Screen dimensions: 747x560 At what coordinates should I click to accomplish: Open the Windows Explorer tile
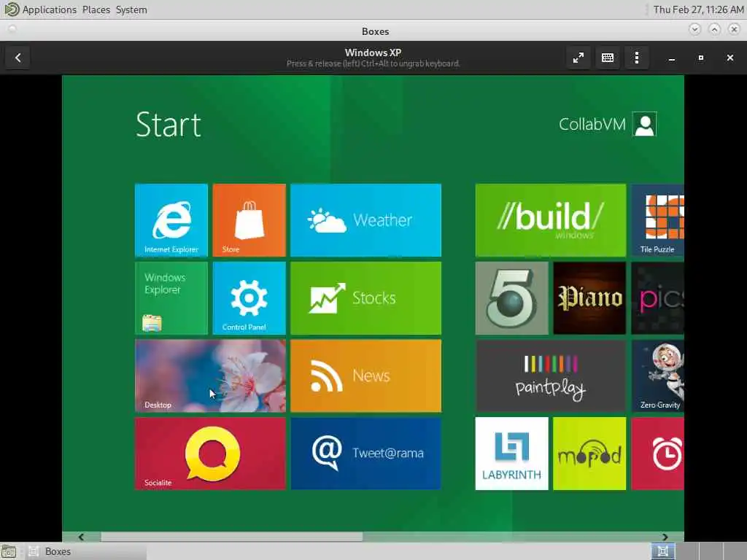click(171, 298)
